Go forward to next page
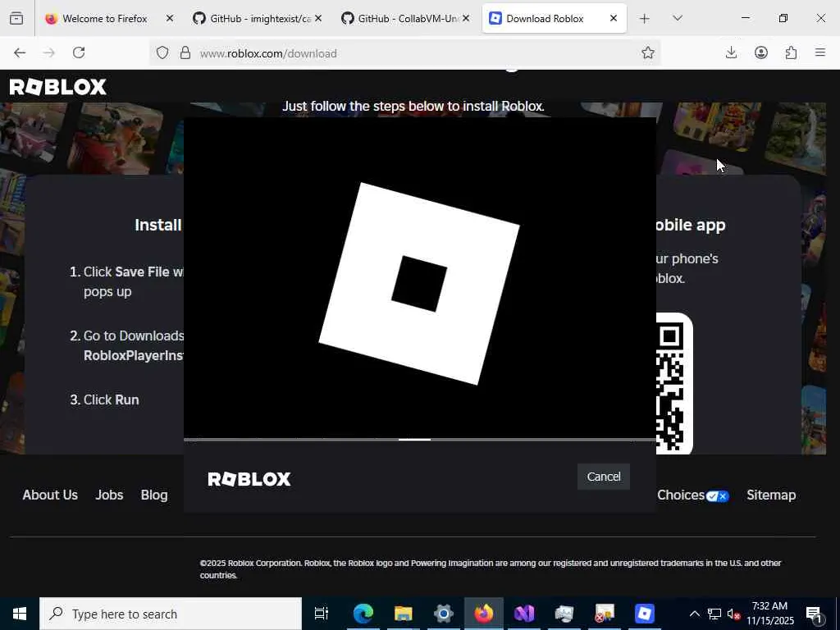840x630 pixels. (48, 53)
